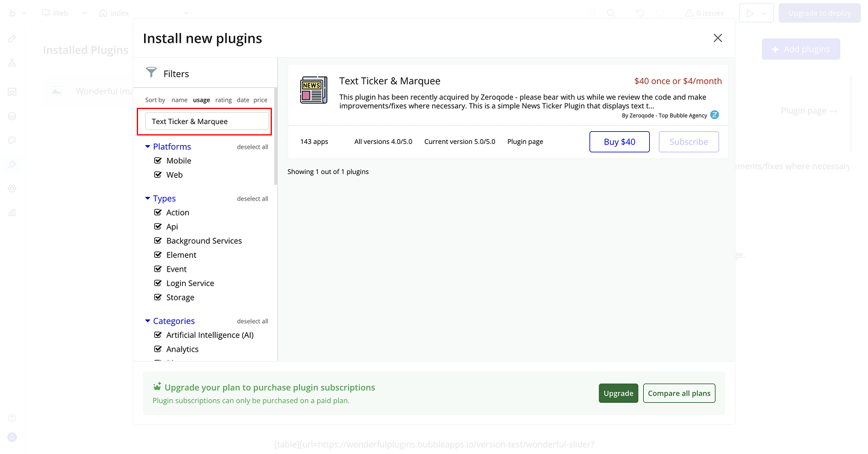Click the Filters funnel icon
The image size is (868, 454).
pos(151,73)
